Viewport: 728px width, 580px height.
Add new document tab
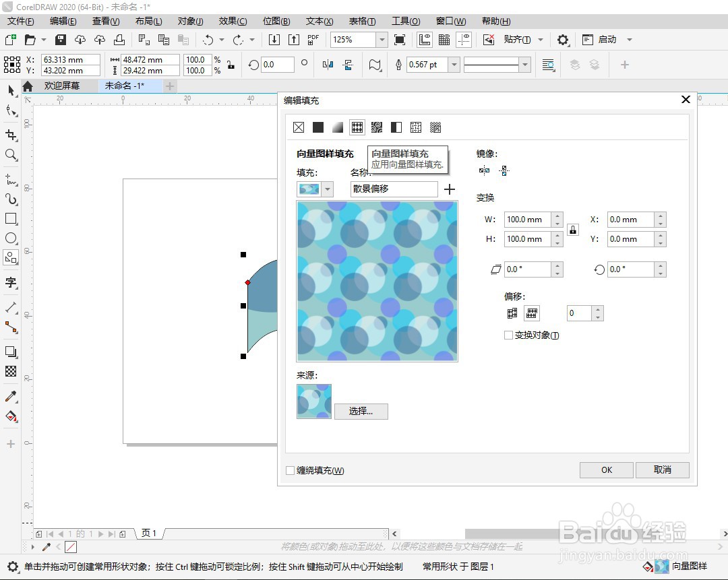pyautogui.click(x=170, y=86)
